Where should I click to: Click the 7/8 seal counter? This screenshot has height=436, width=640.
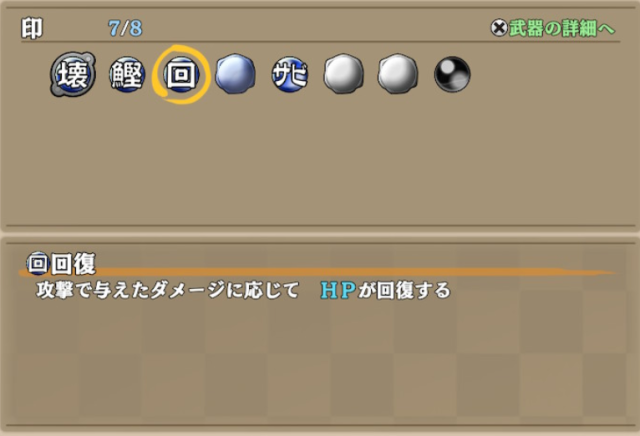125,28
